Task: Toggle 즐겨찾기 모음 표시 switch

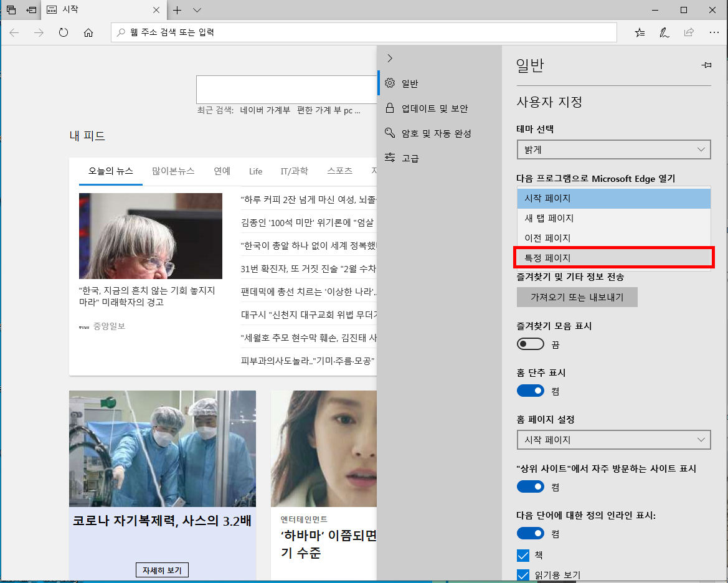Action: point(530,344)
